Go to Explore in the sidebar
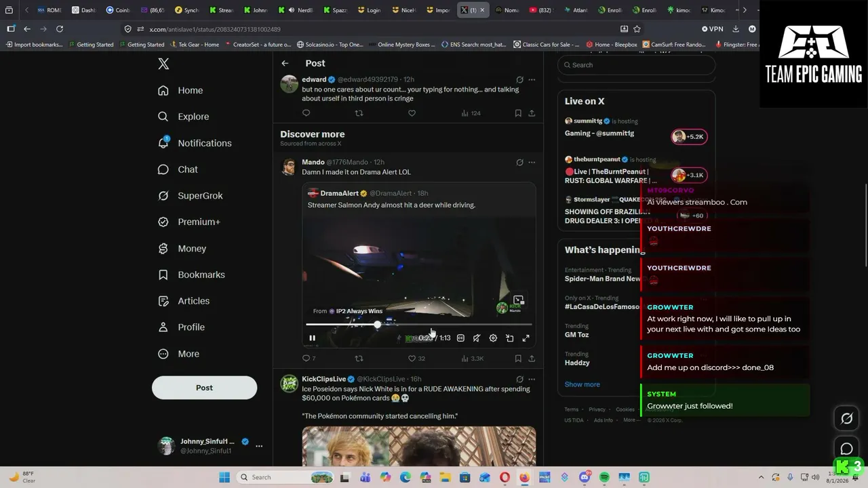This screenshot has height=488, width=868. coord(183,117)
